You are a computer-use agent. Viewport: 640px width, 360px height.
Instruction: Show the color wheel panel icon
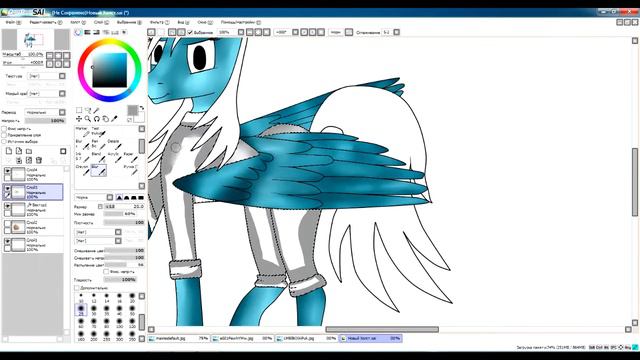coord(78,32)
